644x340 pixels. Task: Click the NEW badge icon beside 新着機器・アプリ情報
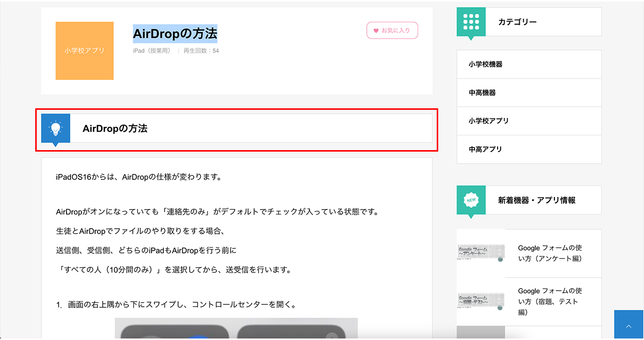pos(471,200)
